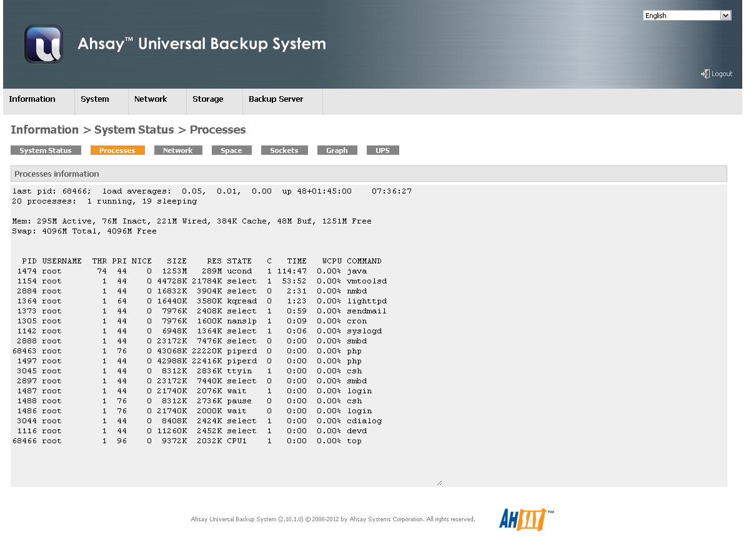This screenshot has height=545, width=756.
Task: Click the footer copyright text
Action: (333, 519)
